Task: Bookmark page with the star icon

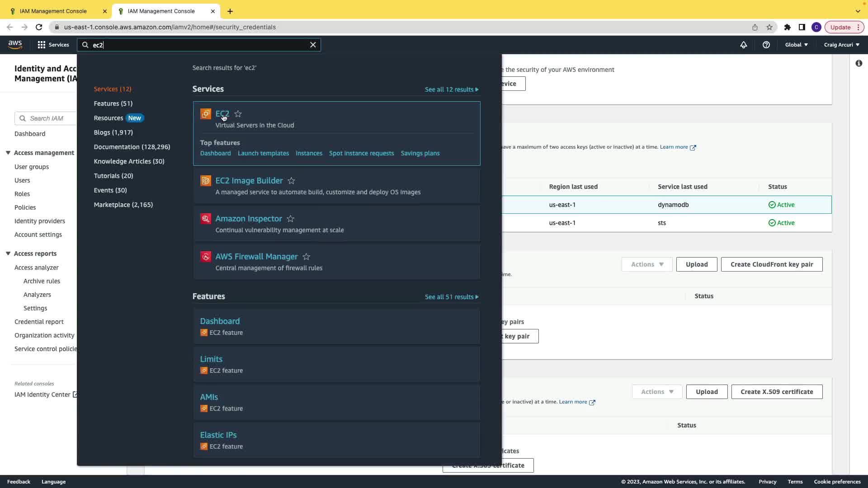Action: point(769,27)
